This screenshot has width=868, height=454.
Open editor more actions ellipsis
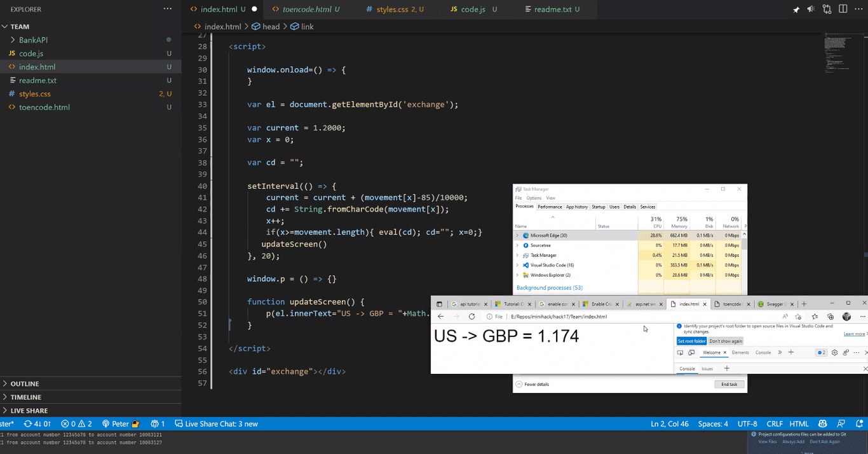click(860, 9)
